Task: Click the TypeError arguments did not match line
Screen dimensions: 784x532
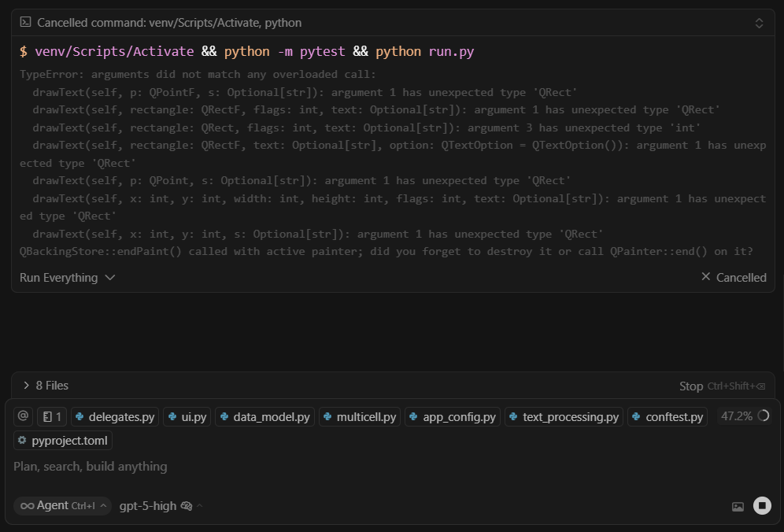Action: [x=198, y=74]
